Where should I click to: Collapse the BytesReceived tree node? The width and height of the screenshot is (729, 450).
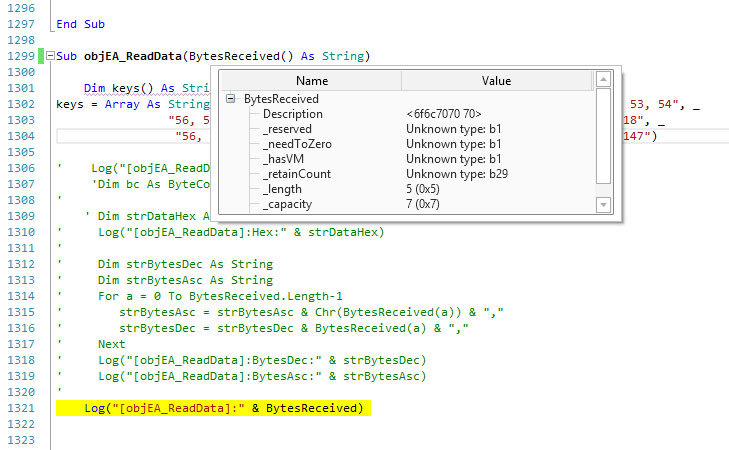[x=232, y=99]
